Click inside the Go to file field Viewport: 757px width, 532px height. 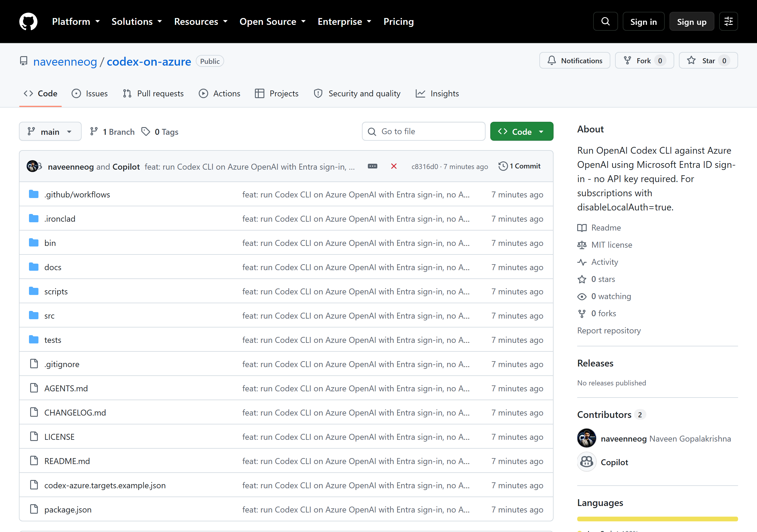[x=423, y=132]
